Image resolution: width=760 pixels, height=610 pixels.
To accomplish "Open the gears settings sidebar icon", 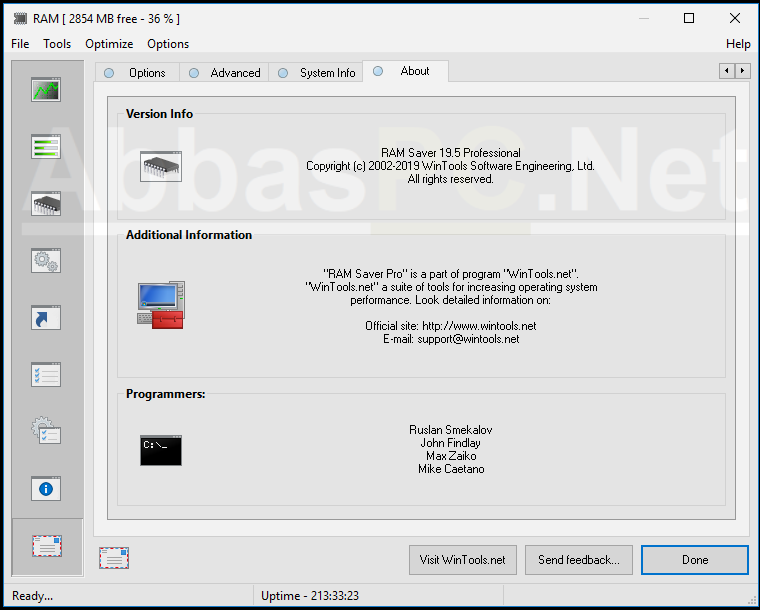I will pyautogui.click(x=46, y=261).
